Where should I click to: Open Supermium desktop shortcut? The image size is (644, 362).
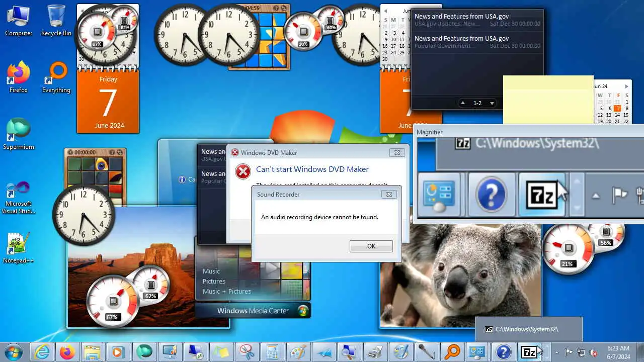pyautogui.click(x=19, y=134)
